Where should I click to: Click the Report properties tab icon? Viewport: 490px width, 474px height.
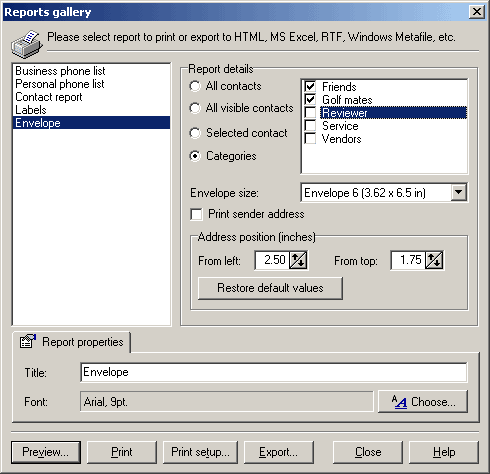click(x=28, y=341)
